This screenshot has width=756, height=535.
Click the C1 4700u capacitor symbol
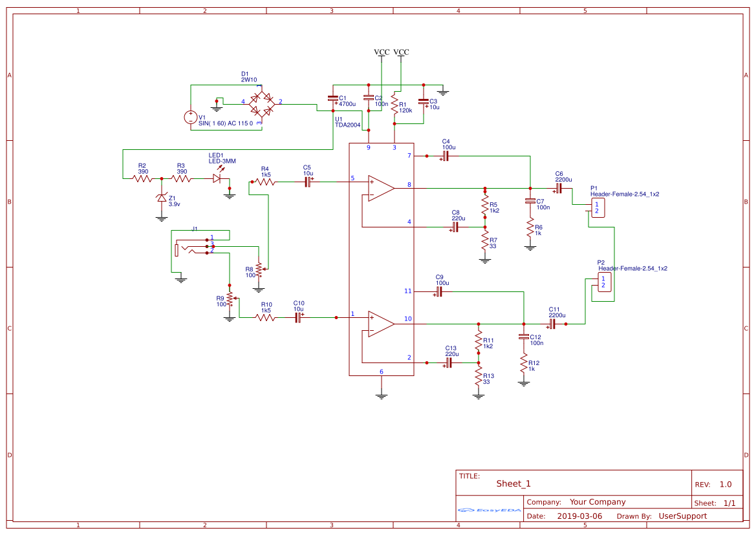tap(332, 99)
